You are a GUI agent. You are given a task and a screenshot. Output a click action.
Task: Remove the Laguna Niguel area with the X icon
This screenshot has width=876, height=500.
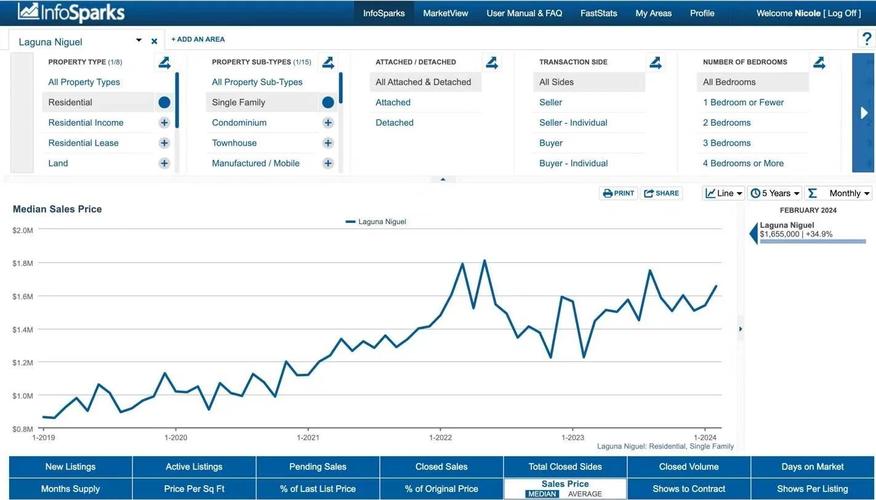tap(154, 41)
